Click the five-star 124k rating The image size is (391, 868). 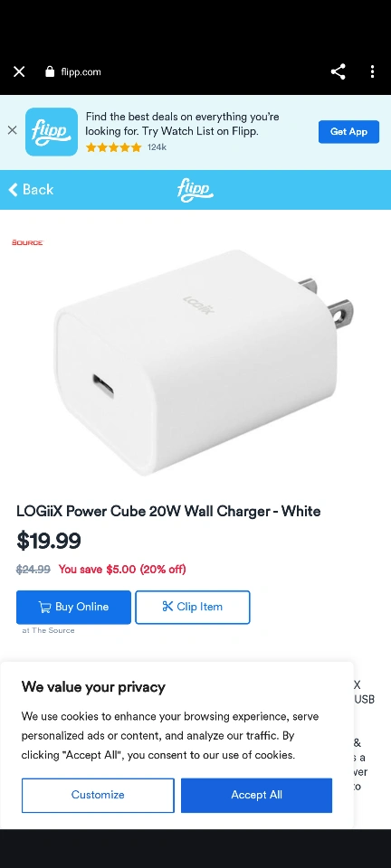[126, 147]
